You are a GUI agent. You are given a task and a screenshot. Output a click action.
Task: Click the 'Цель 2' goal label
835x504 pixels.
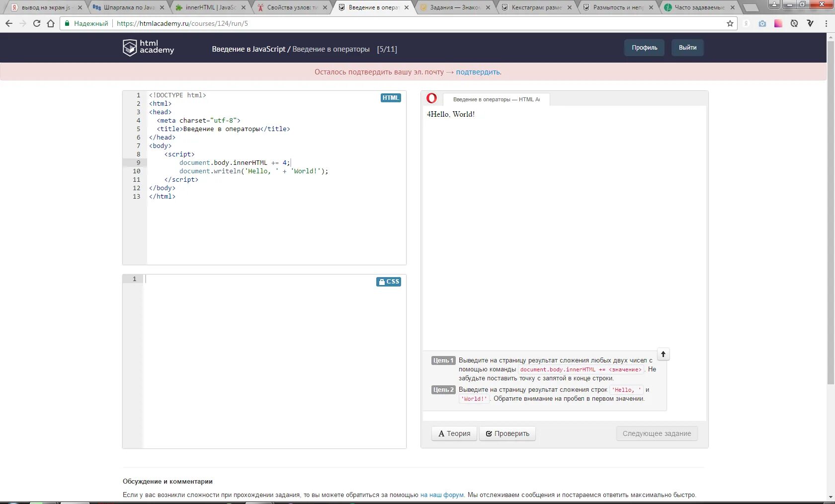(443, 390)
